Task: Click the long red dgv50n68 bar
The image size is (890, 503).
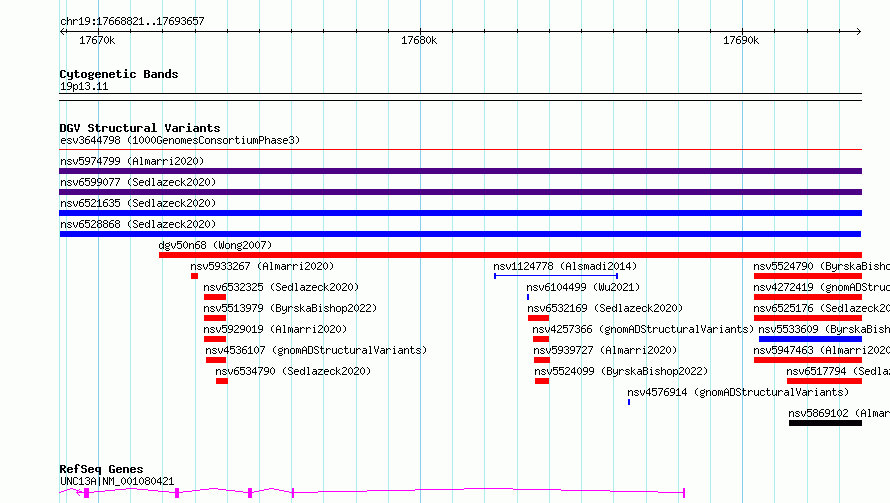Action: pos(510,255)
